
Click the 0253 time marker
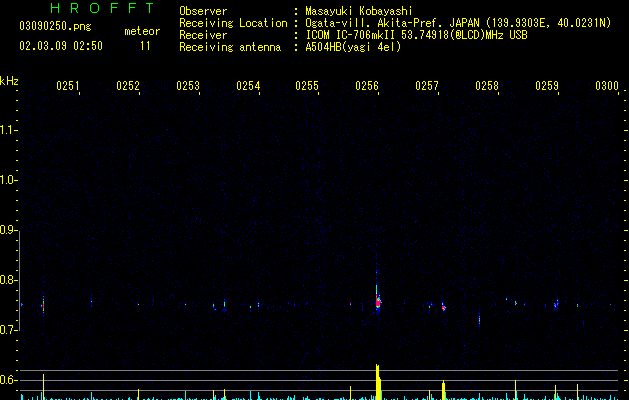pyautogui.click(x=188, y=85)
